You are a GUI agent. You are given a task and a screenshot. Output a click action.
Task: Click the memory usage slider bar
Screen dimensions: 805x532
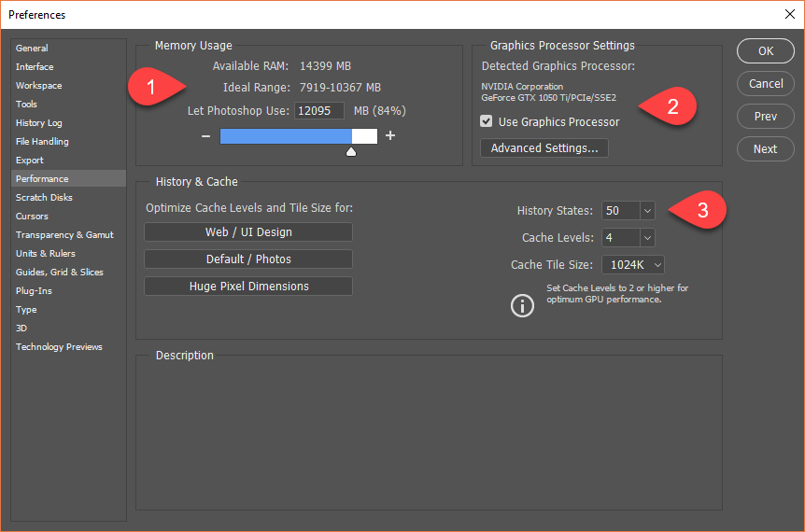[299, 136]
